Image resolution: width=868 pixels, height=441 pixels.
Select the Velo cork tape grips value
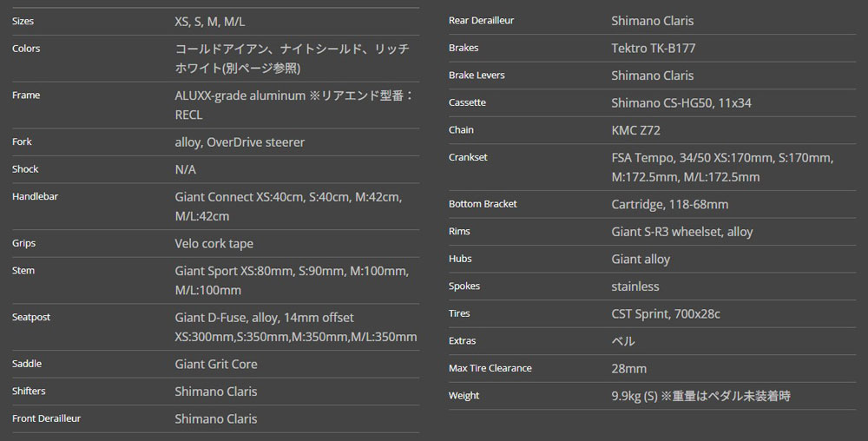214,244
